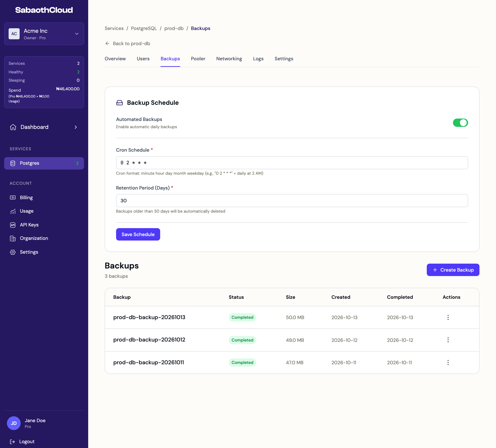Viewport: 496px width, 448px height.
Task: Open PostgreSQL breadcrumb link
Action: click(144, 28)
